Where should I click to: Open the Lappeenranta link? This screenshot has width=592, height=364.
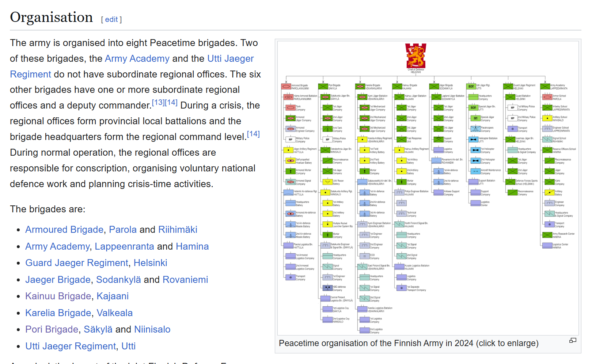[124, 246]
